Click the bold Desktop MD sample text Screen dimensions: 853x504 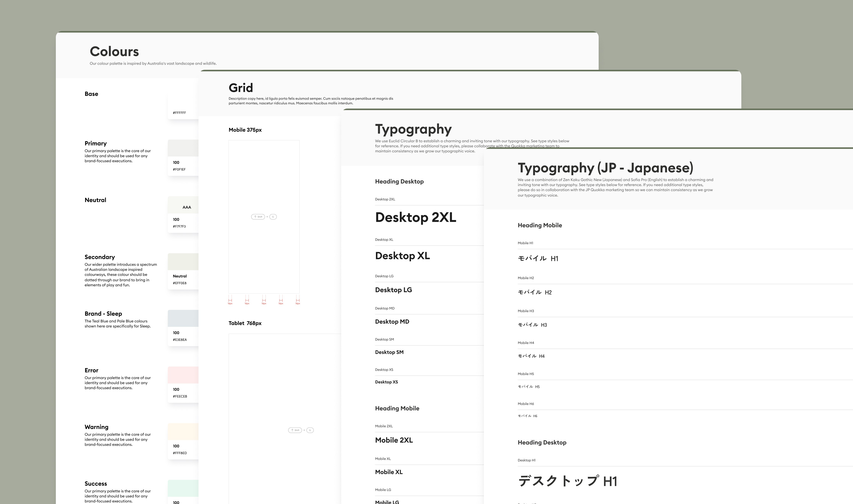pos(392,322)
